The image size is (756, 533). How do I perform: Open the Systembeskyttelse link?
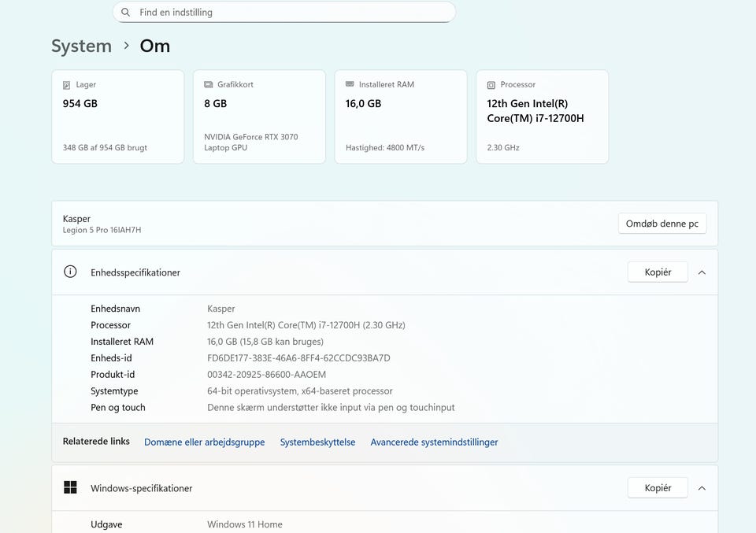[317, 442]
